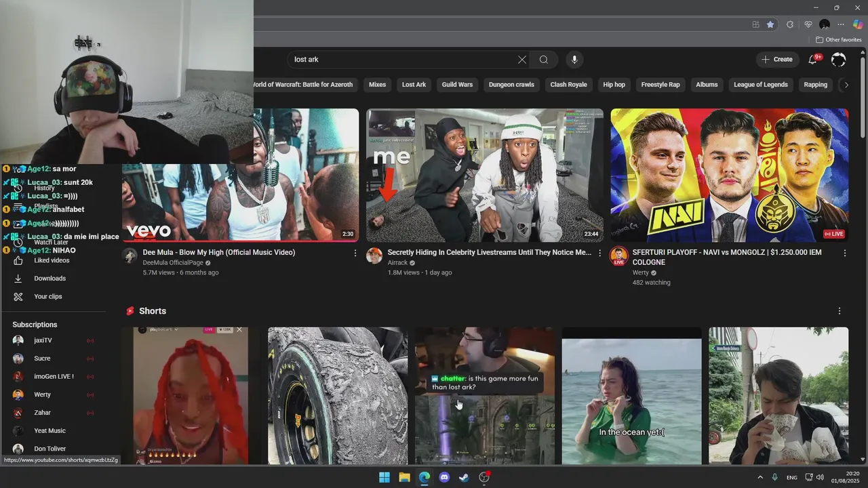Viewport: 868px width, 488px height.
Task: Open the Dee Mula - Blow My High title
Action: pos(219,252)
